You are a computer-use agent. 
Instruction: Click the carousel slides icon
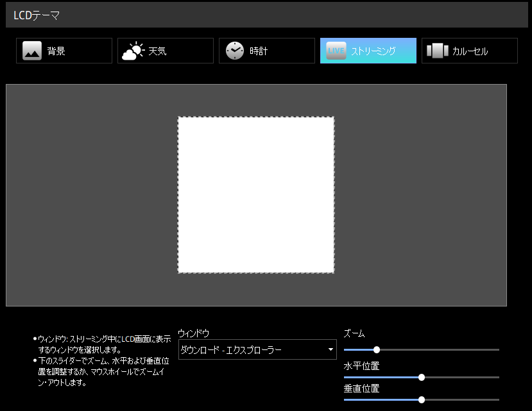[x=437, y=51]
